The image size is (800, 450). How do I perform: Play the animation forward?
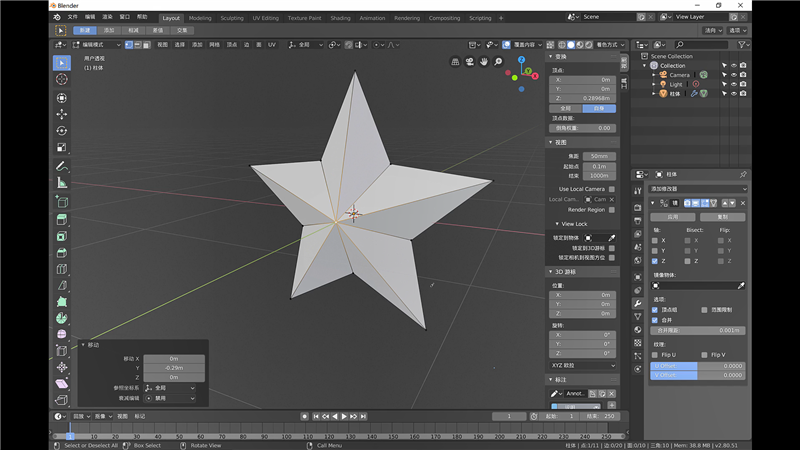(344, 416)
